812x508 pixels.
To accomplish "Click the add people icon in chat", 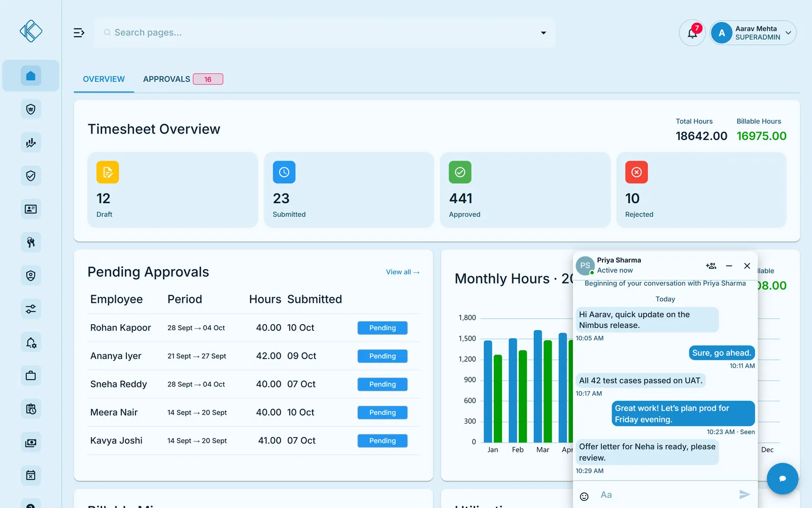I will click(710, 266).
